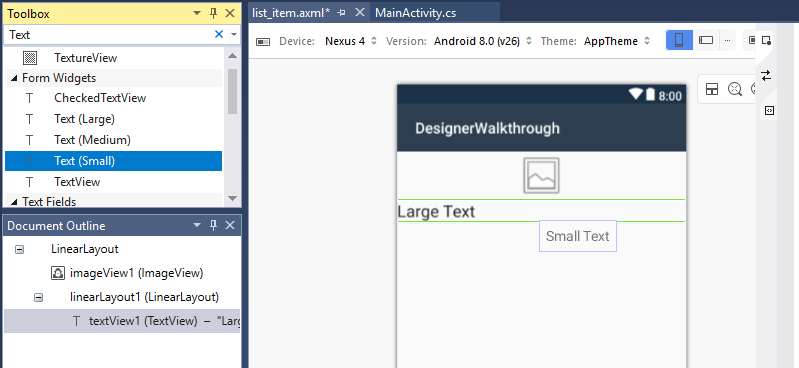Click the Small Text element in designer
The width and height of the screenshot is (799, 368).
pos(578,236)
